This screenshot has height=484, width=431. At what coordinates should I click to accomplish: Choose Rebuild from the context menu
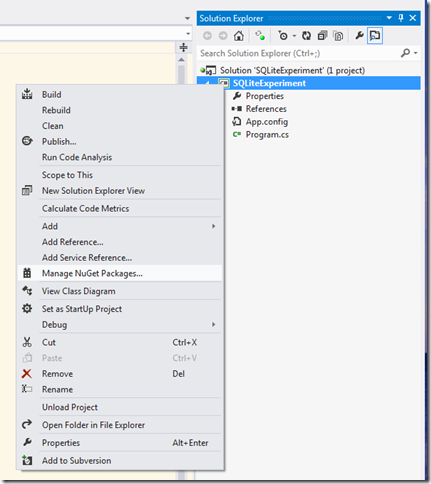(120, 110)
